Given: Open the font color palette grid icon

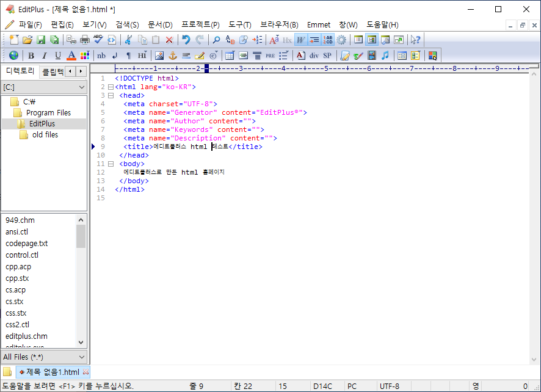Looking at the screenshot, I should [x=85, y=56].
